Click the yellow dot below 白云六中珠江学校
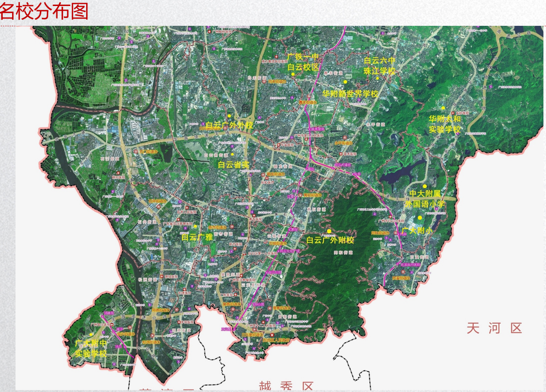 (x=377, y=78)
